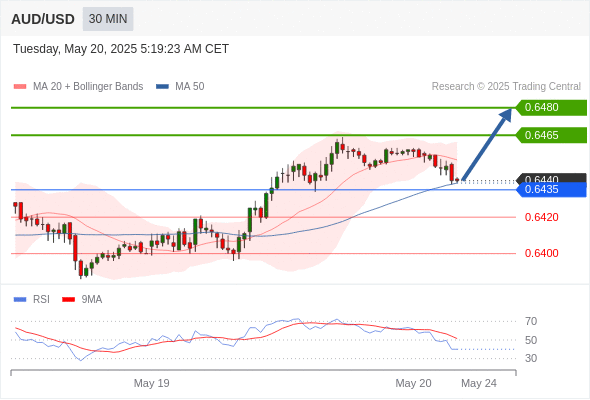
Task: Click the May 20 date axis marker
Action: [x=413, y=383]
